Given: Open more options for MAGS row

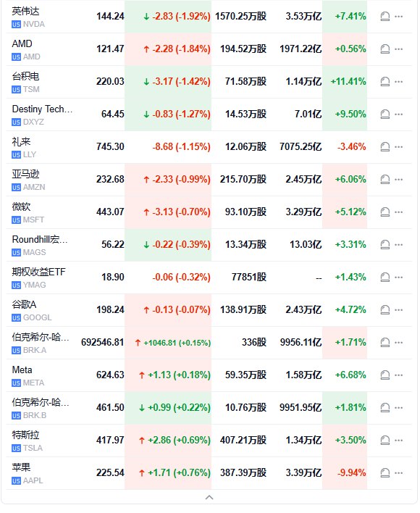Looking at the screenshot, I should (399, 245).
